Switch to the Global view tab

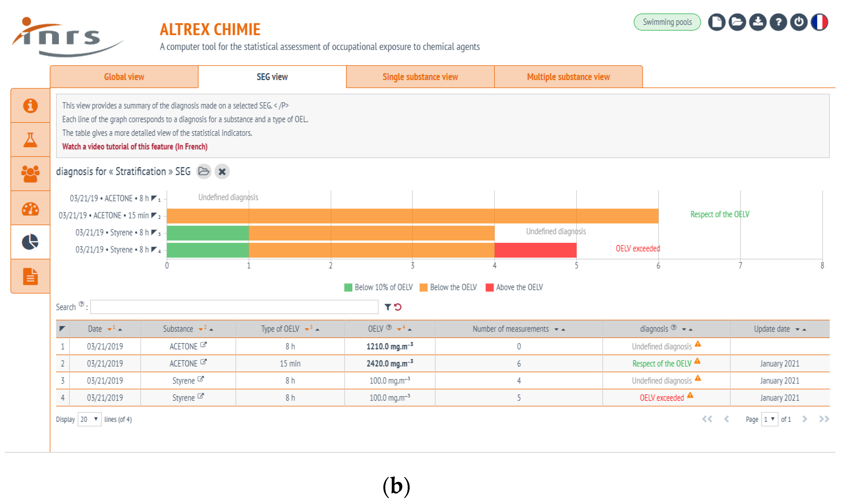(x=124, y=77)
